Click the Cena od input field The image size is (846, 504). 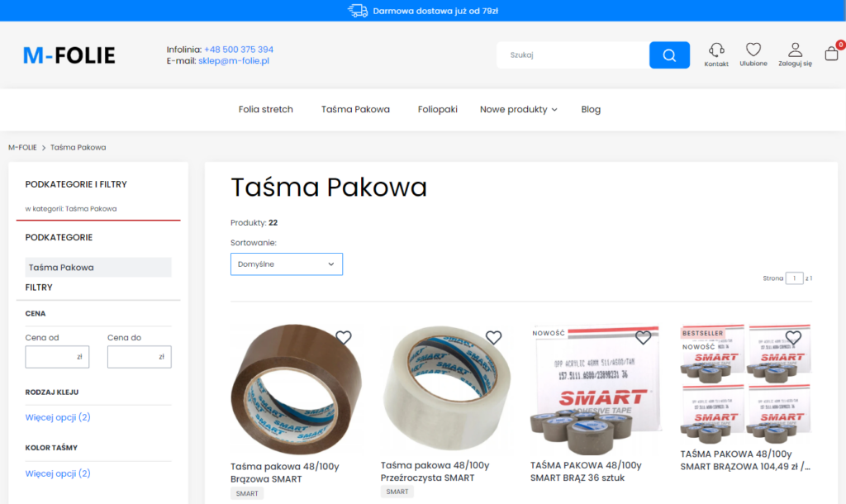57,357
